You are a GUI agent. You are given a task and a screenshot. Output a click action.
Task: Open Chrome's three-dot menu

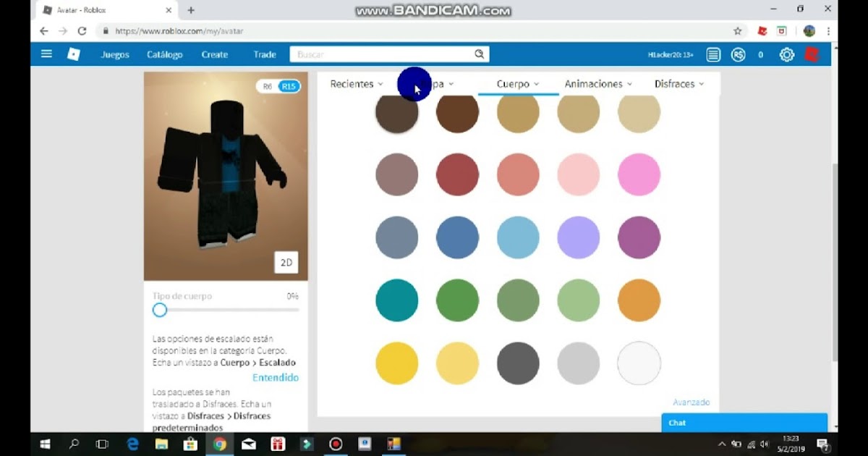pos(828,31)
